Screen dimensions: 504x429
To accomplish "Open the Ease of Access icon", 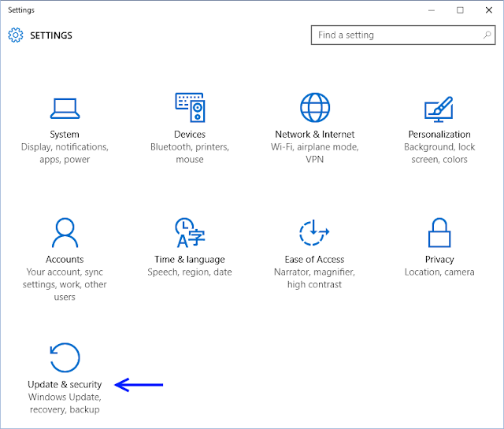I will (314, 233).
